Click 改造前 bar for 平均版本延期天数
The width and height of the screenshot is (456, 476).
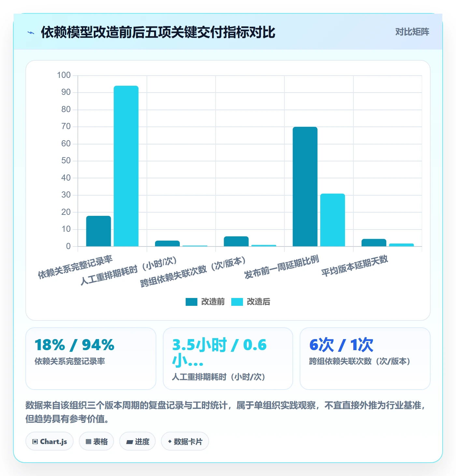(x=374, y=243)
